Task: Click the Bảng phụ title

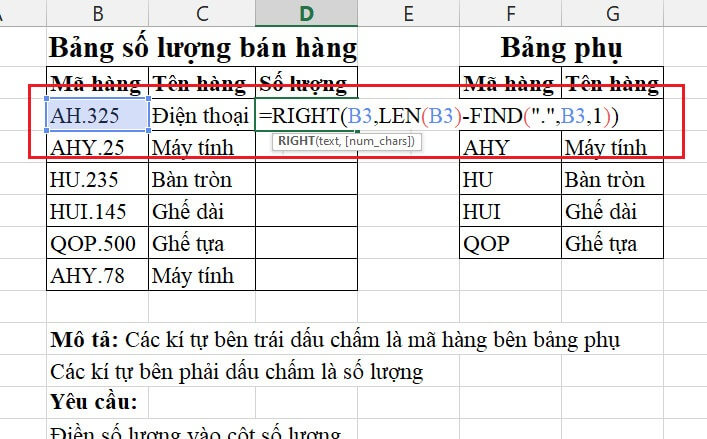Action: pos(561,48)
